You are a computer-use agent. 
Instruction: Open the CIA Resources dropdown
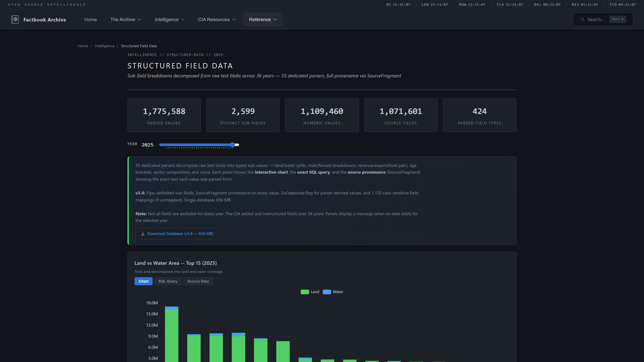click(217, 19)
